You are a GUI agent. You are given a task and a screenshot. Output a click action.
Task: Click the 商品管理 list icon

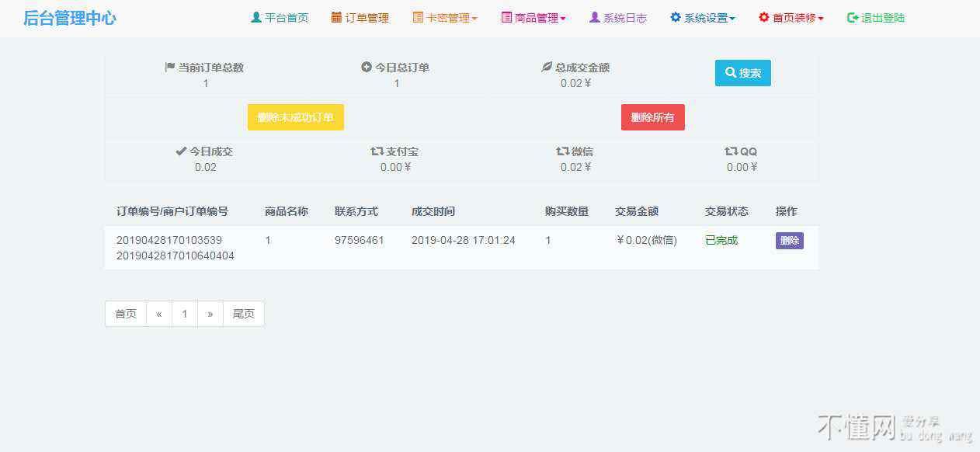click(x=506, y=17)
